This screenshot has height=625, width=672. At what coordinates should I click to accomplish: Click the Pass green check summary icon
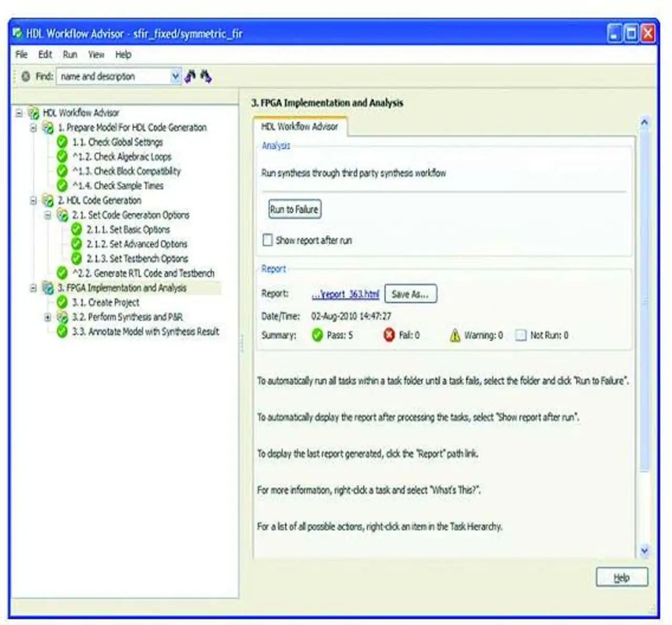[317, 335]
